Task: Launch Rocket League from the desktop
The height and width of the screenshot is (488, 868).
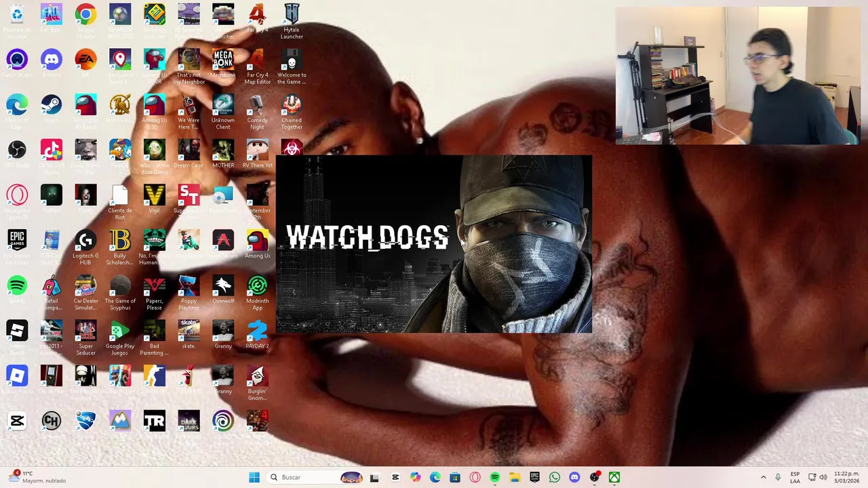Action: pyautogui.click(x=85, y=421)
